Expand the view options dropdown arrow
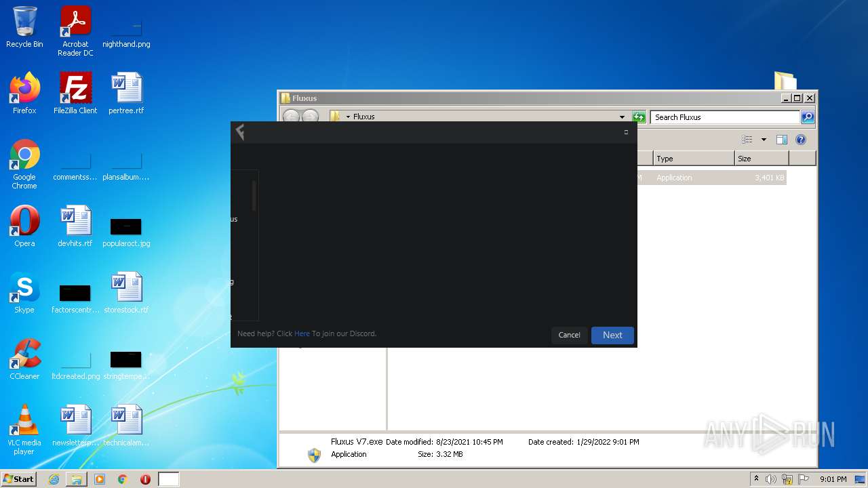Screen dimensions: 868x488 tap(764, 140)
